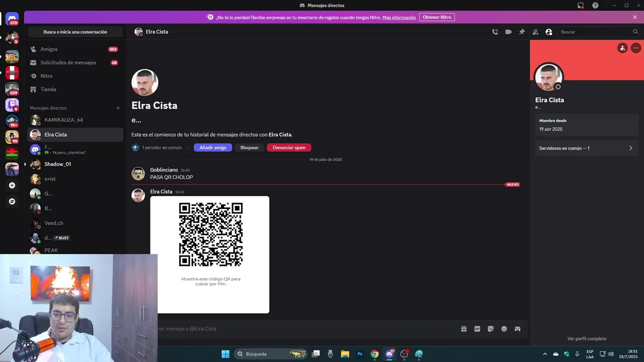Open Photoshop from taskbar
Viewport: 644px width, 362px height.
point(360,354)
